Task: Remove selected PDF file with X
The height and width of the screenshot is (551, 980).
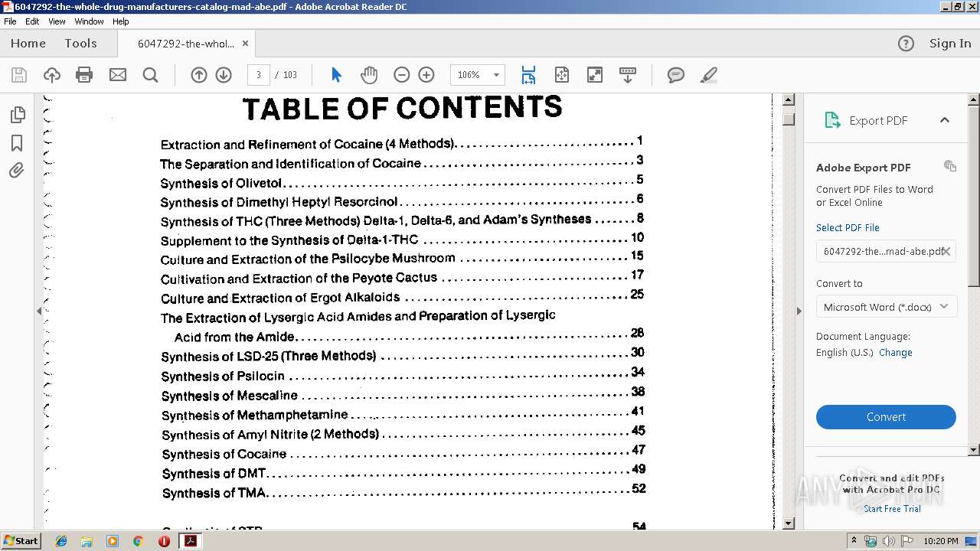Action: tap(946, 251)
